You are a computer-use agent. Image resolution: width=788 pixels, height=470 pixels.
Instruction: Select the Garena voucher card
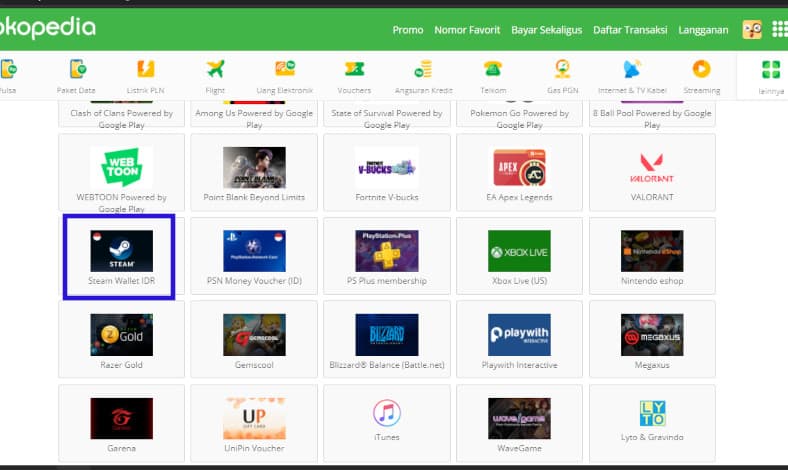pos(121,423)
